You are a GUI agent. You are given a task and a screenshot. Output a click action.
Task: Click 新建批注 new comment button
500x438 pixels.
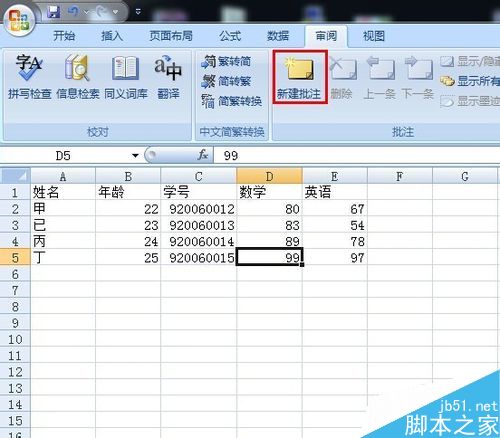click(299, 77)
